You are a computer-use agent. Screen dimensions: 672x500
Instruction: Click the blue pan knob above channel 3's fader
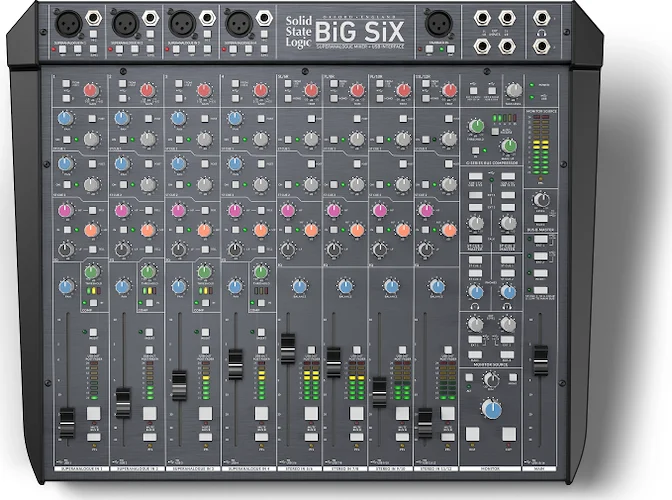179,286
